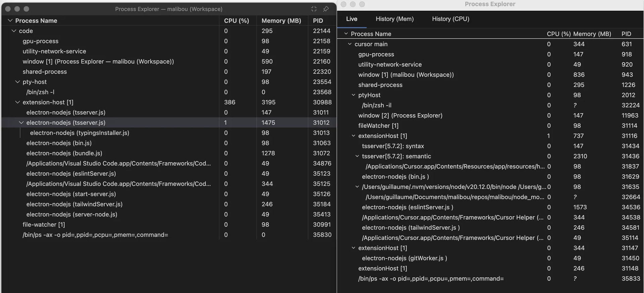Viewport: 644px width, 293px height.
Task: Select utility-network-service row with PID 22159
Action: 169,51
